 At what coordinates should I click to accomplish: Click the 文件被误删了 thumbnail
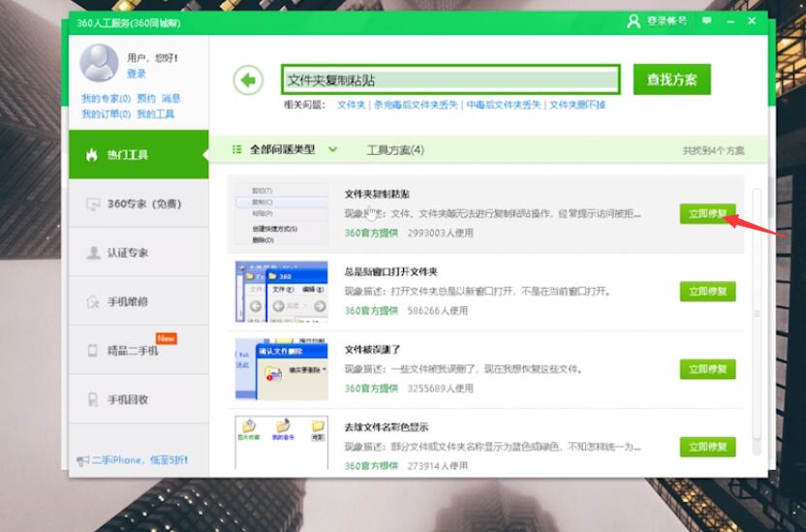pyautogui.click(x=282, y=369)
